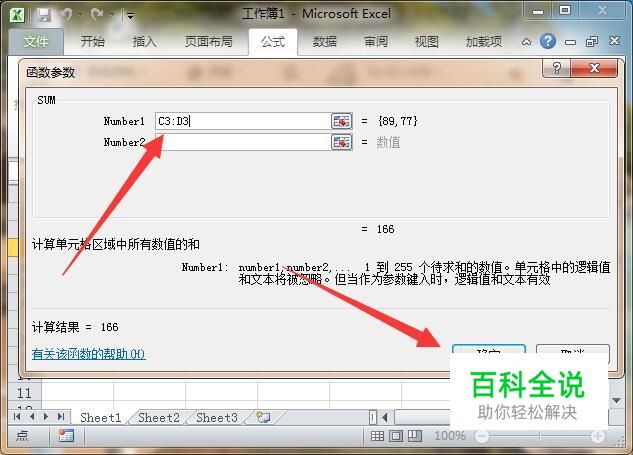The width and height of the screenshot is (633, 455).
Task: Collapse dialog using Number2 range selector icon
Action: pos(342,142)
